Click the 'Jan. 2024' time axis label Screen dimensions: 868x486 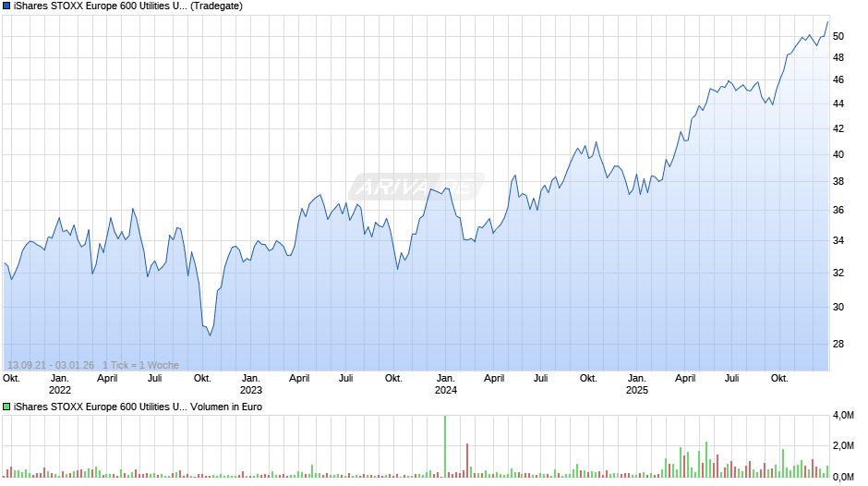pyautogui.click(x=446, y=384)
